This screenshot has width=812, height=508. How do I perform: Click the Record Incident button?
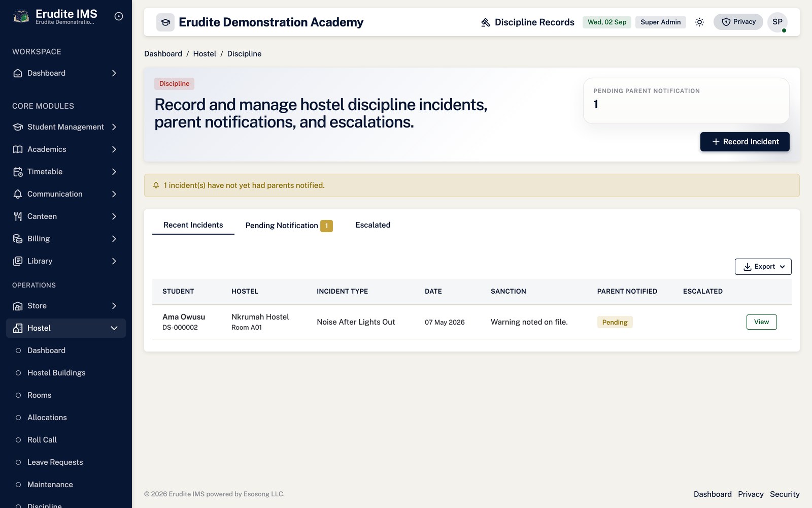[x=745, y=142]
